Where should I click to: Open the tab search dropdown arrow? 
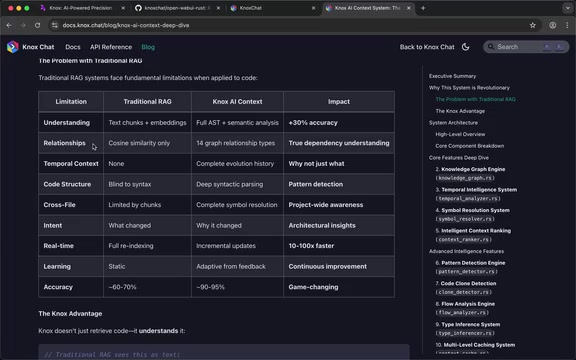568,8
